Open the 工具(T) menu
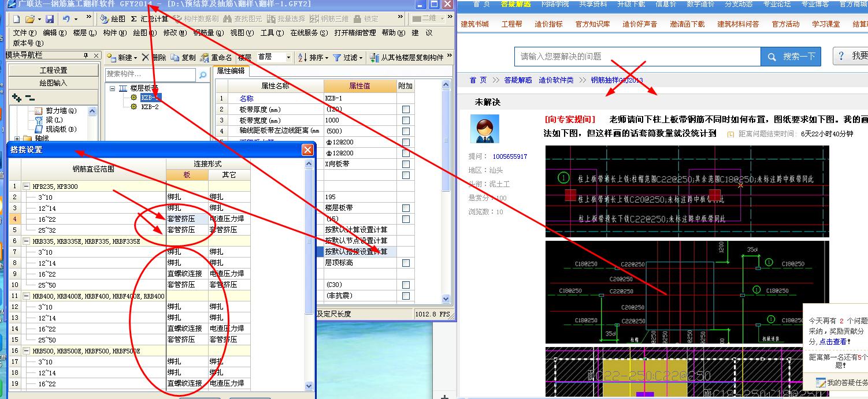 click(x=272, y=33)
